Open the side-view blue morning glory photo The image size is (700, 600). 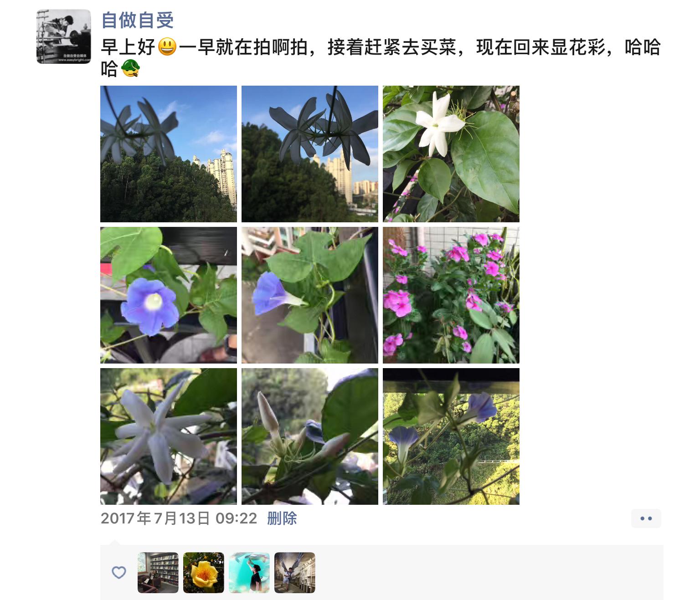click(x=310, y=295)
